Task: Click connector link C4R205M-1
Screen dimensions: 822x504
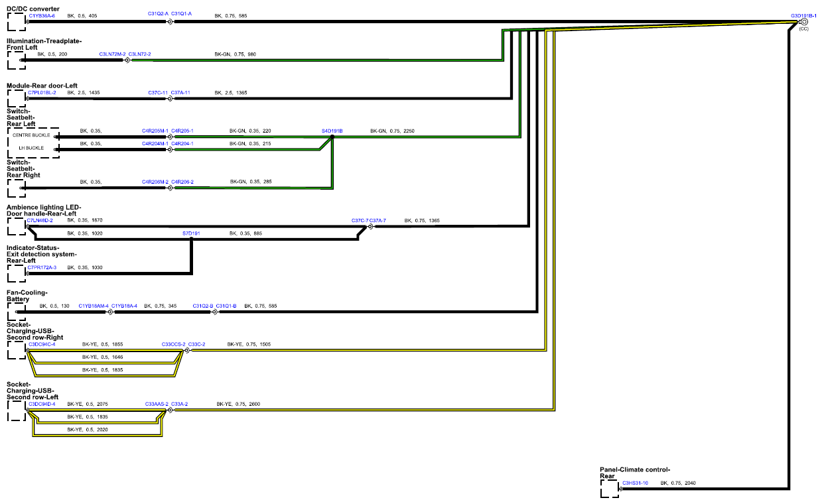Action: pyautogui.click(x=155, y=131)
